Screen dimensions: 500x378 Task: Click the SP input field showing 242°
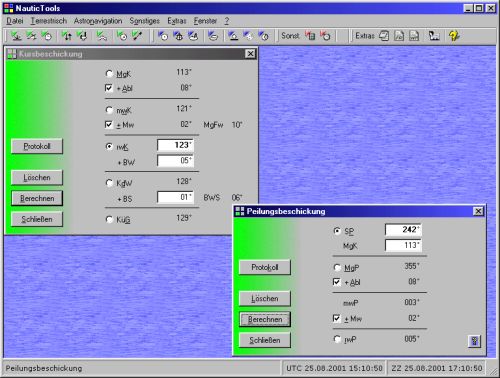(403, 229)
